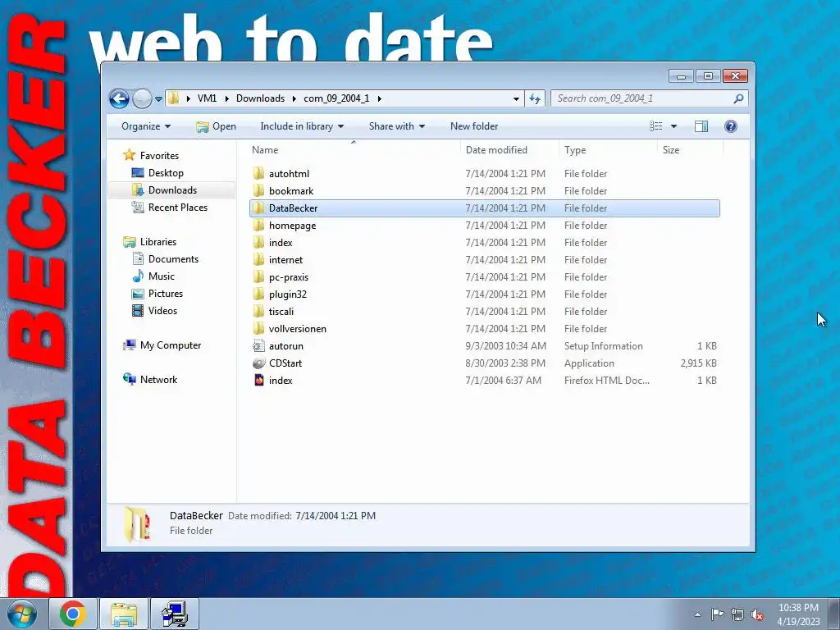Change your view icon button
This screenshot has height=630, width=840.
point(656,126)
